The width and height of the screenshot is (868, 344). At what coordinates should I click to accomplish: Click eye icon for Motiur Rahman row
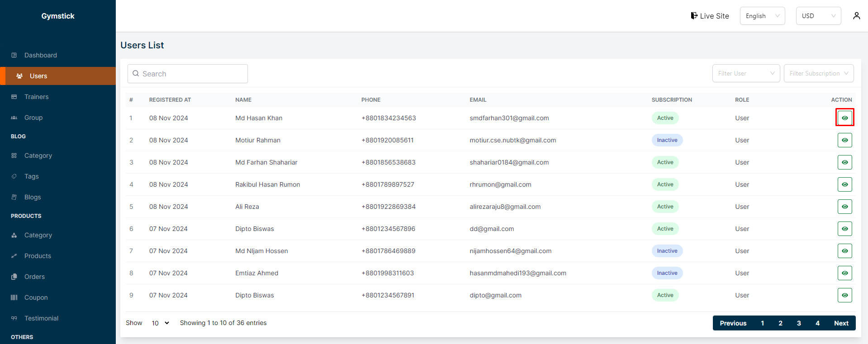pos(844,140)
